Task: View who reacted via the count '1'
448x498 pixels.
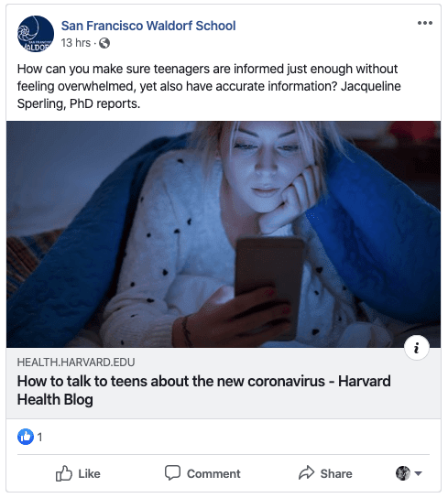Action: (39, 437)
